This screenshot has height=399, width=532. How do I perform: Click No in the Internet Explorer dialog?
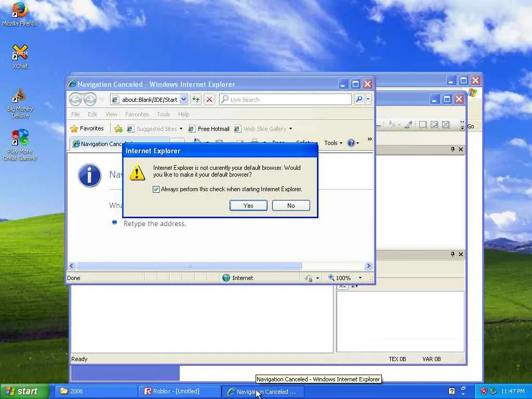pos(291,206)
